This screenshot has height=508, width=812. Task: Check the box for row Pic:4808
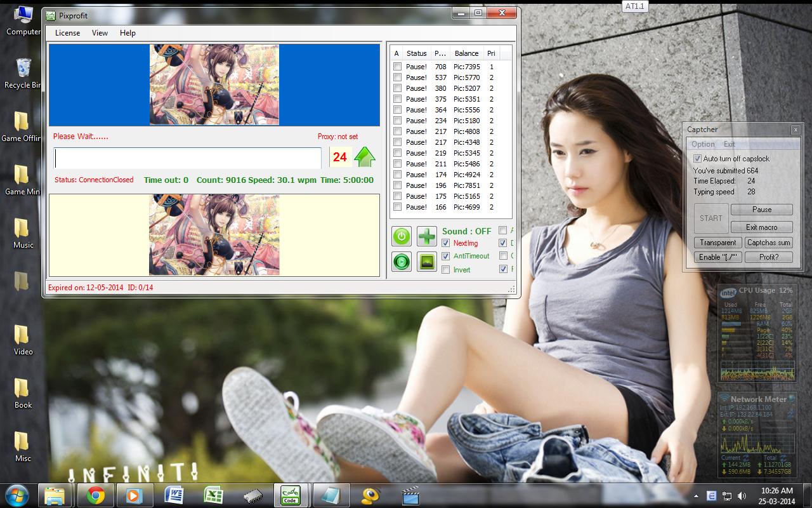pyautogui.click(x=397, y=131)
